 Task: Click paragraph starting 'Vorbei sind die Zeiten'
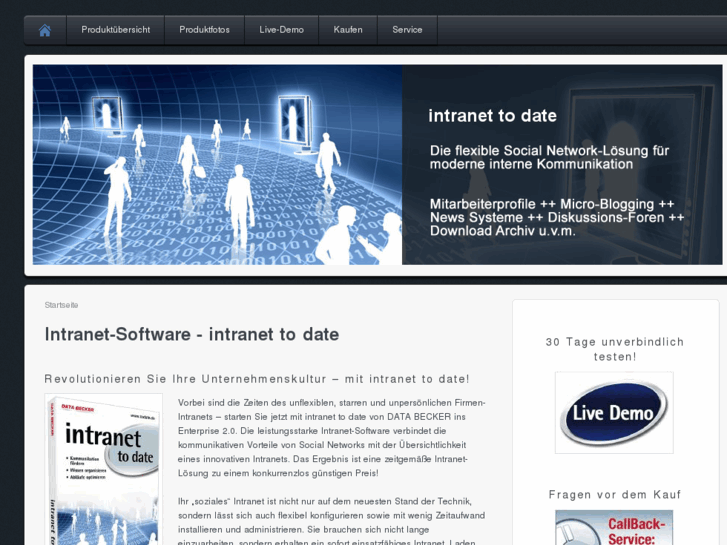coord(332,438)
